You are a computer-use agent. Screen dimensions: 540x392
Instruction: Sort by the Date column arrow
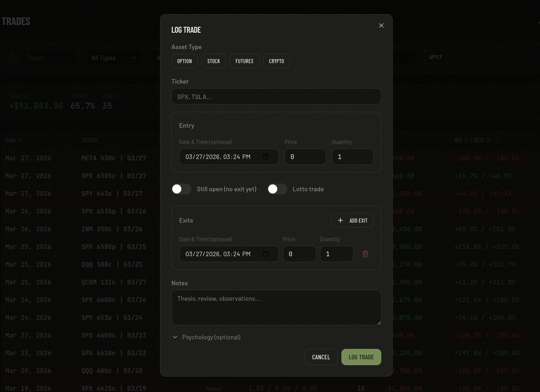point(20,140)
